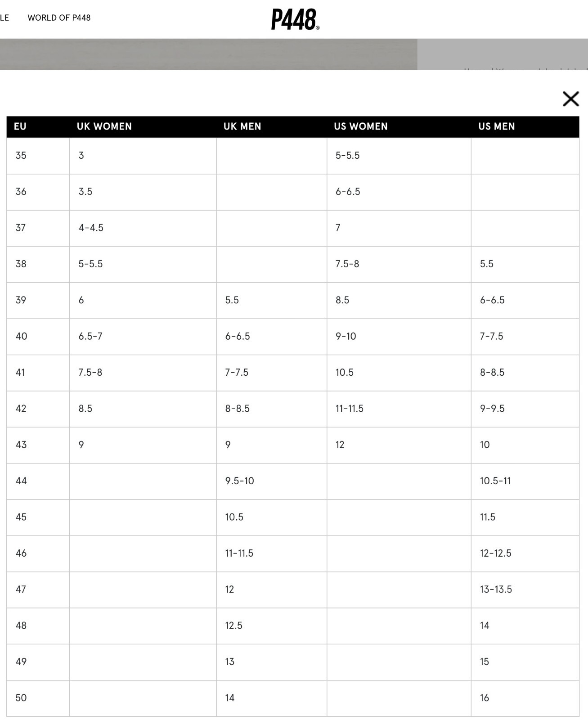The image size is (588, 720).
Task: Click the US Men 16 cell
Action: click(x=525, y=698)
